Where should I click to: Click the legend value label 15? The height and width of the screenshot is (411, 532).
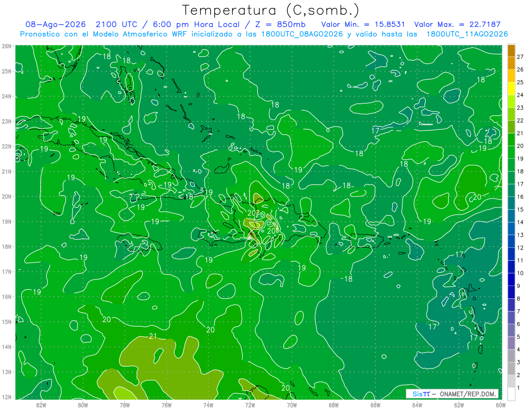(520, 209)
